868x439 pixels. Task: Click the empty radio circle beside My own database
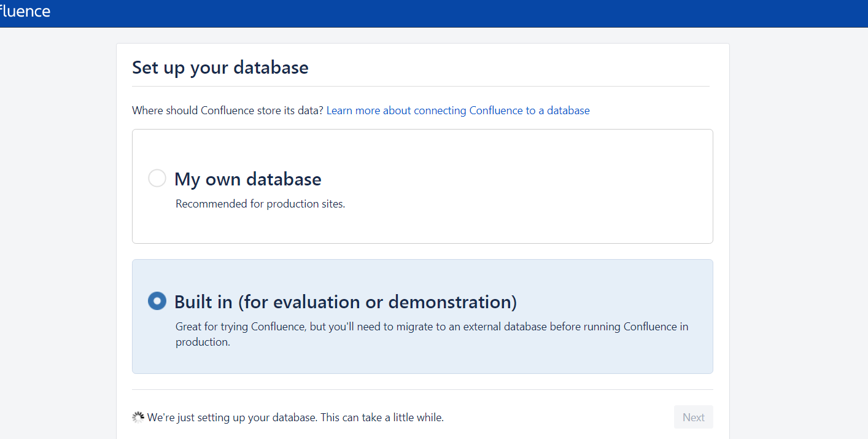157,178
